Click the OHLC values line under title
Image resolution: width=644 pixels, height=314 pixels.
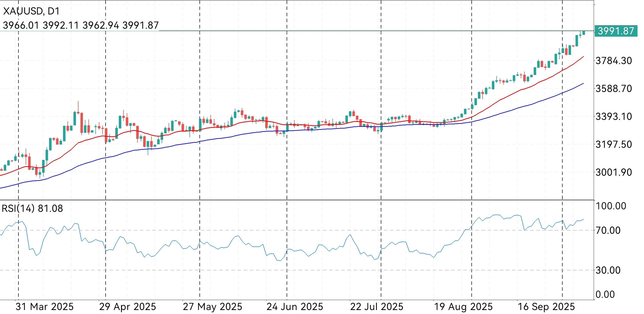coord(80,25)
